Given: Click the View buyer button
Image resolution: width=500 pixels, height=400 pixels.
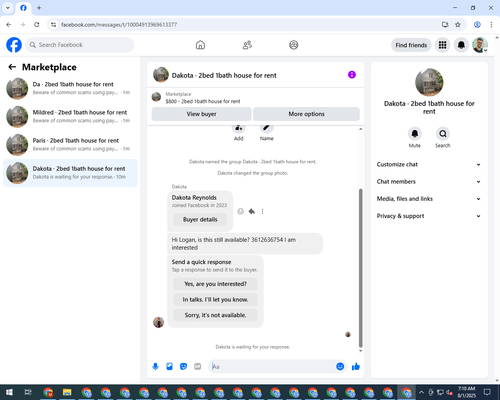Looking at the screenshot, I should click(x=201, y=114).
